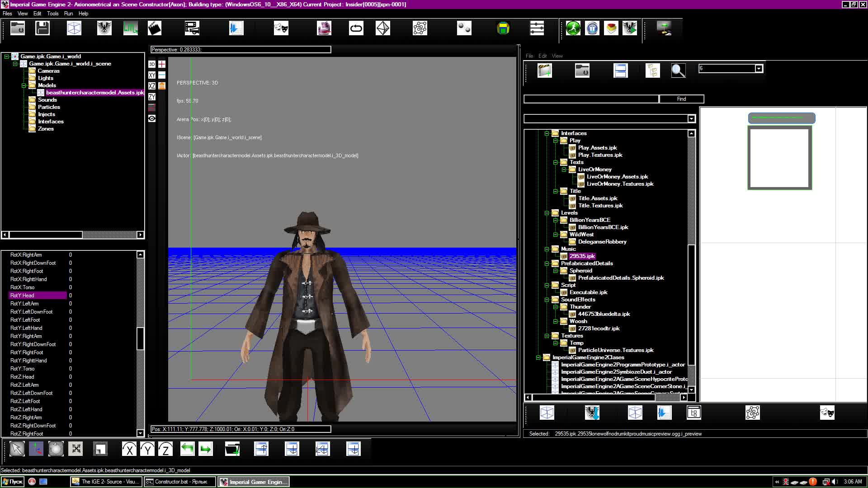This screenshot has width=868, height=488.
Task: Select the wireframe cube tool in the toolbar
Action: (74, 28)
